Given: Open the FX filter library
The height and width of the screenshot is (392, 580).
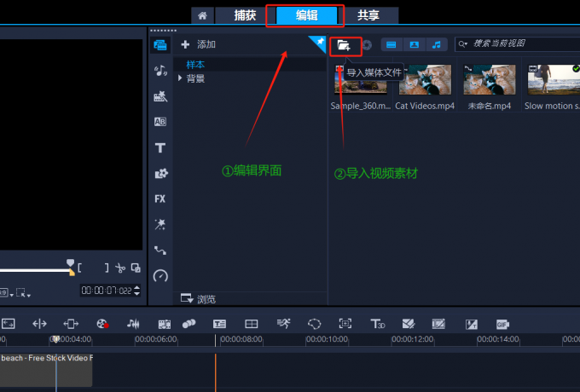Looking at the screenshot, I should [159, 199].
